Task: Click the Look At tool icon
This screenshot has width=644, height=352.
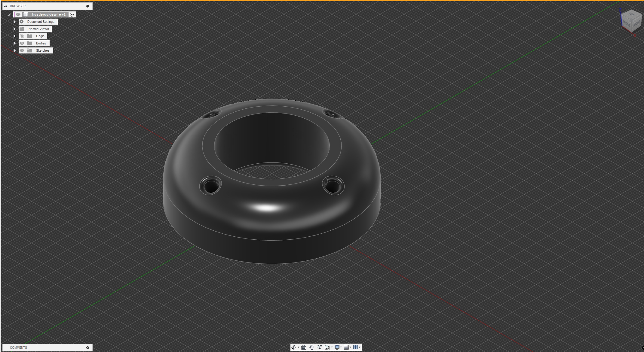Action: click(x=304, y=347)
